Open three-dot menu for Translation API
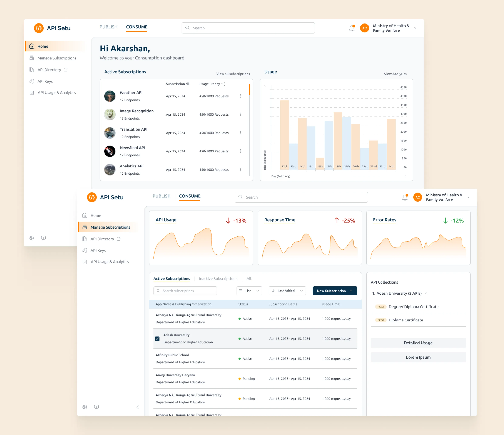 point(240,133)
